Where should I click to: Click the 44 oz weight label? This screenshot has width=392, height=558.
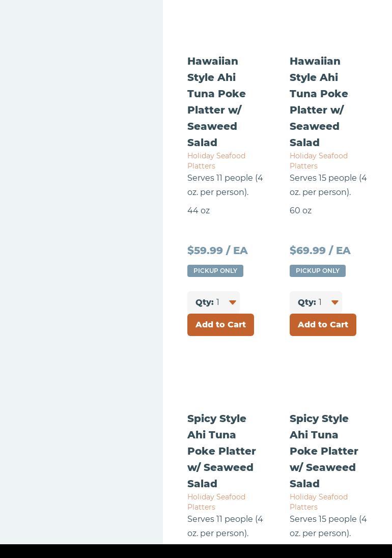tap(199, 211)
